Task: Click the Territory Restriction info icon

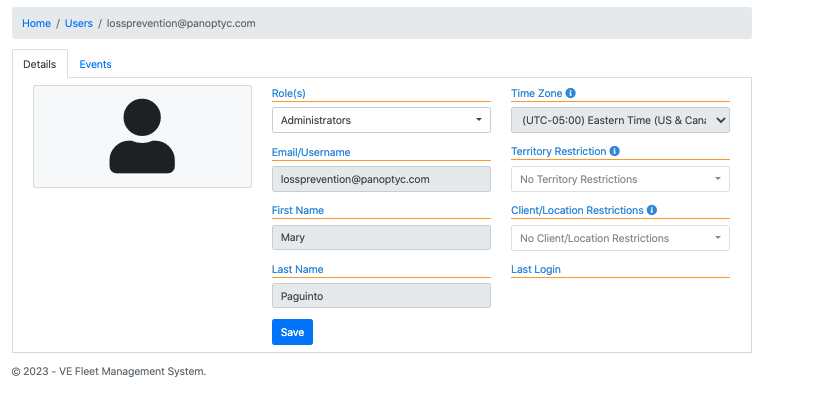Action: [615, 151]
